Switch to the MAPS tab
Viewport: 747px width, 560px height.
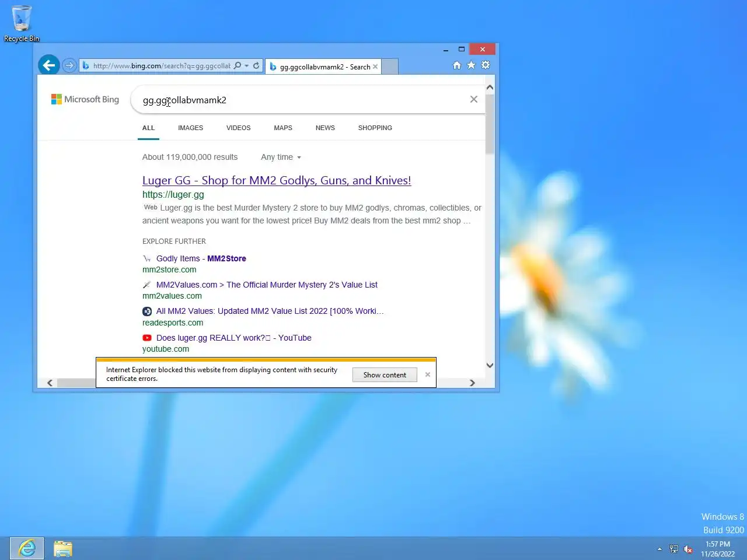click(283, 128)
